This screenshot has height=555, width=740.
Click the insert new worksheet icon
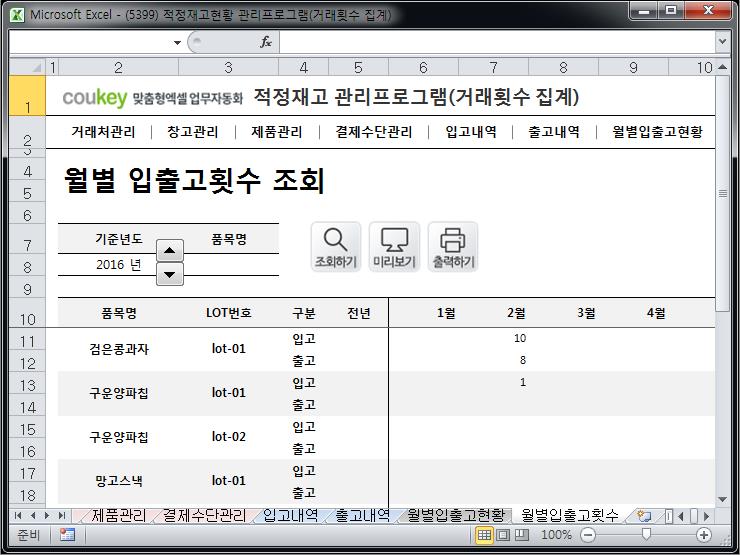644,516
